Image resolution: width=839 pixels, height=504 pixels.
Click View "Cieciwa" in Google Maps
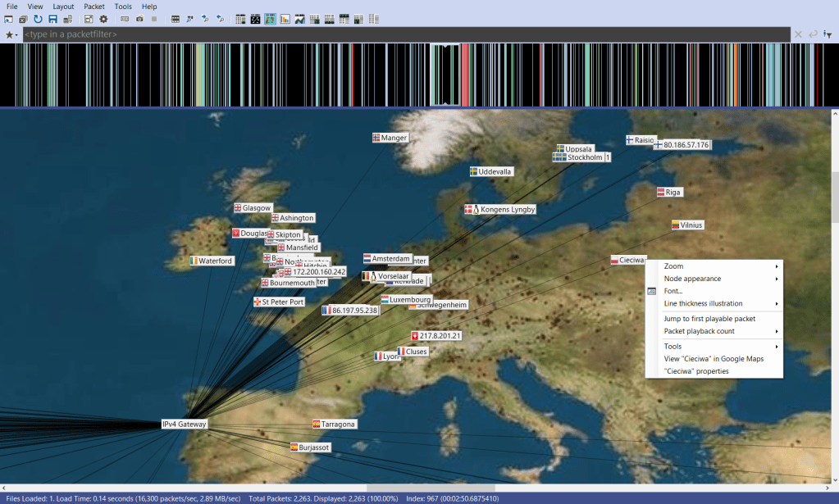[x=714, y=358]
